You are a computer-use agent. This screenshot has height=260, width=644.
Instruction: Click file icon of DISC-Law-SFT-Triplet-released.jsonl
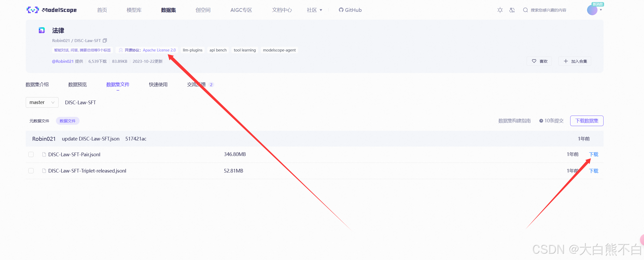click(44, 171)
